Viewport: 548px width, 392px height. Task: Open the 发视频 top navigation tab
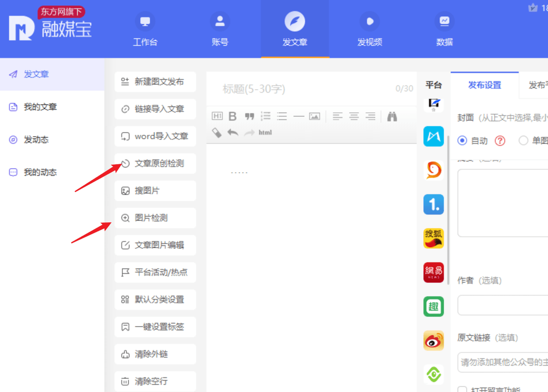pyautogui.click(x=369, y=29)
